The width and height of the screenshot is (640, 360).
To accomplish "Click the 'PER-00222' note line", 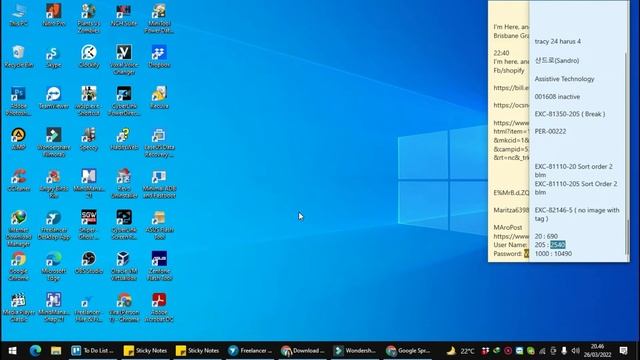I will pyautogui.click(x=550, y=131).
